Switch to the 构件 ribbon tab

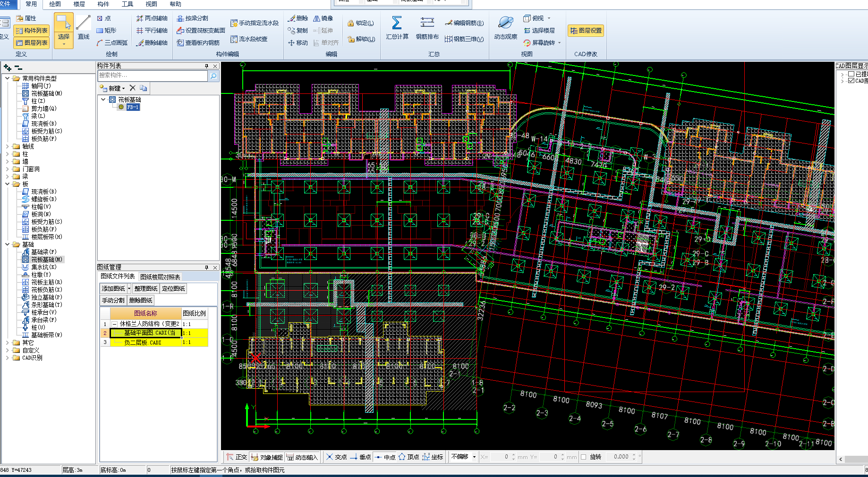[x=103, y=4]
